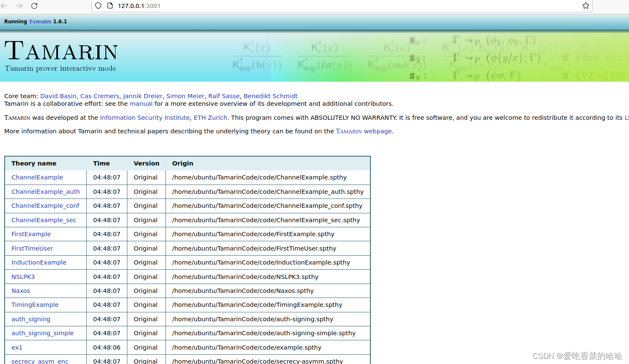Screen dimensions: 629x364
Task: Reload the page with the refresh icon
Action: click(34, 6)
